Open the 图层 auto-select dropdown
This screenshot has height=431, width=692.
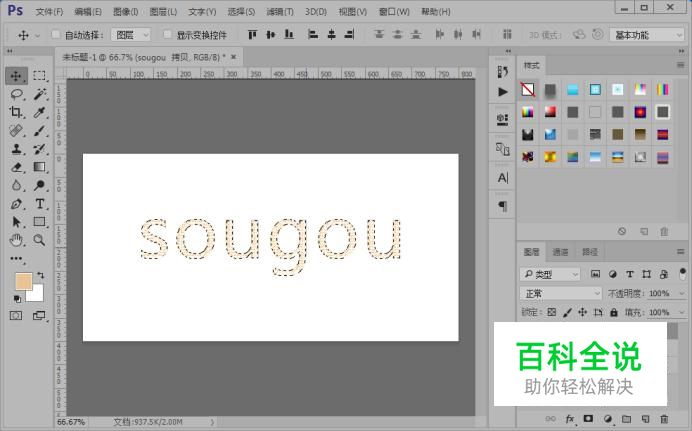[x=131, y=34]
